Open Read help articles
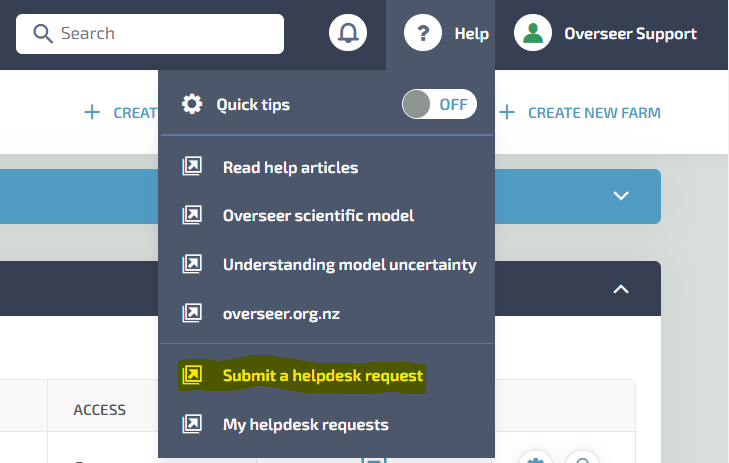This screenshot has width=729, height=463. click(291, 167)
